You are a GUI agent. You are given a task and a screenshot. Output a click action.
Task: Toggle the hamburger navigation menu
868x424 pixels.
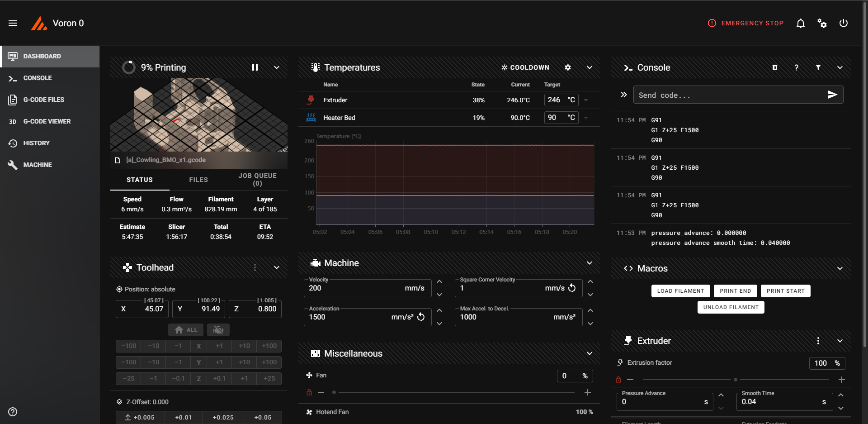point(13,23)
